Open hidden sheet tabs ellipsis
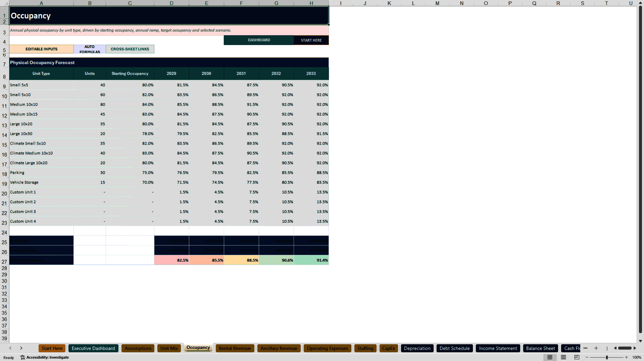 pos(585,348)
